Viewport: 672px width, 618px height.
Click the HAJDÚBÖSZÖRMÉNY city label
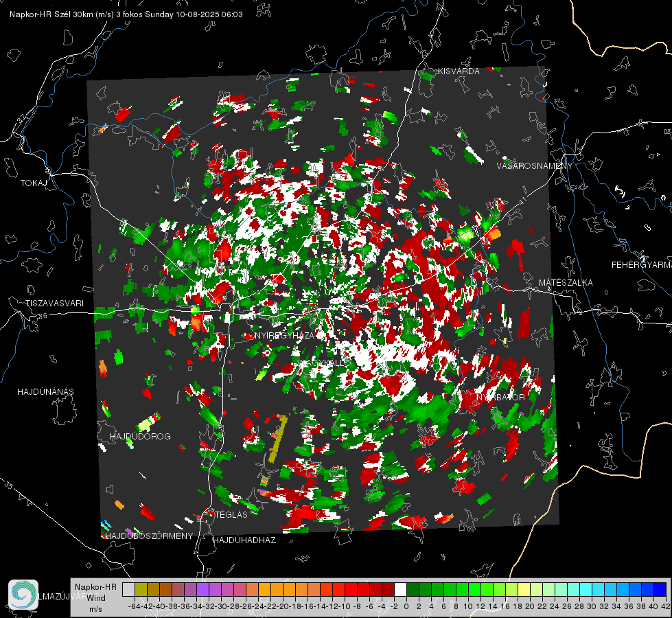tap(149, 536)
